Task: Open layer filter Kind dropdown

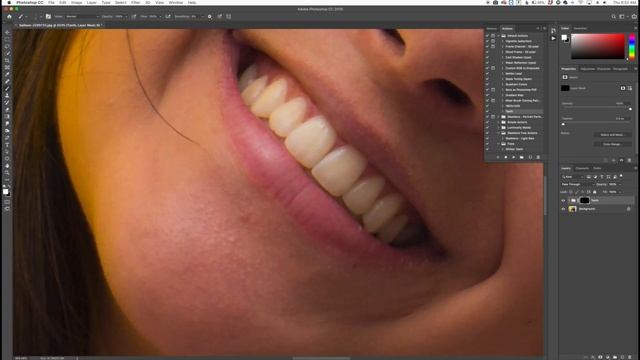Action: click(573, 177)
